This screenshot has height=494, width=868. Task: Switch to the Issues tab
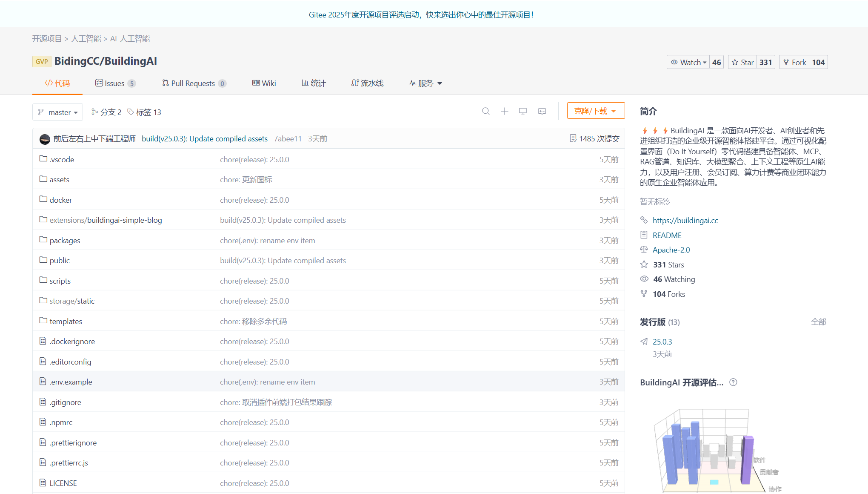(x=115, y=83)
